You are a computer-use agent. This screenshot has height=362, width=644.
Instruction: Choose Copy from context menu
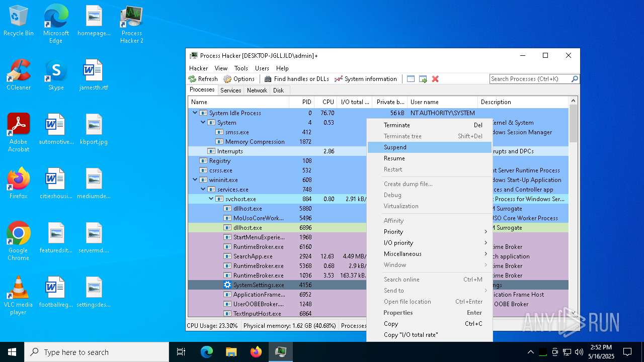(429, 324)
